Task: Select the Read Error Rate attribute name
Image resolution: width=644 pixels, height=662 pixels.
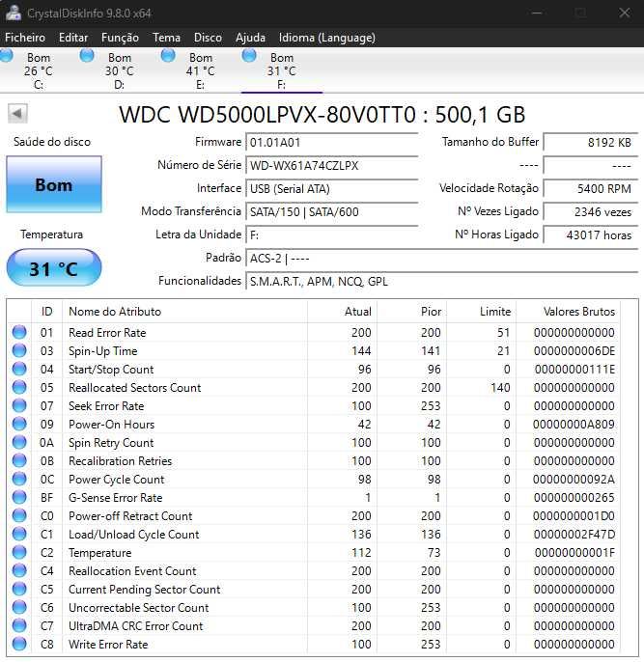Action: pos(107,333)
